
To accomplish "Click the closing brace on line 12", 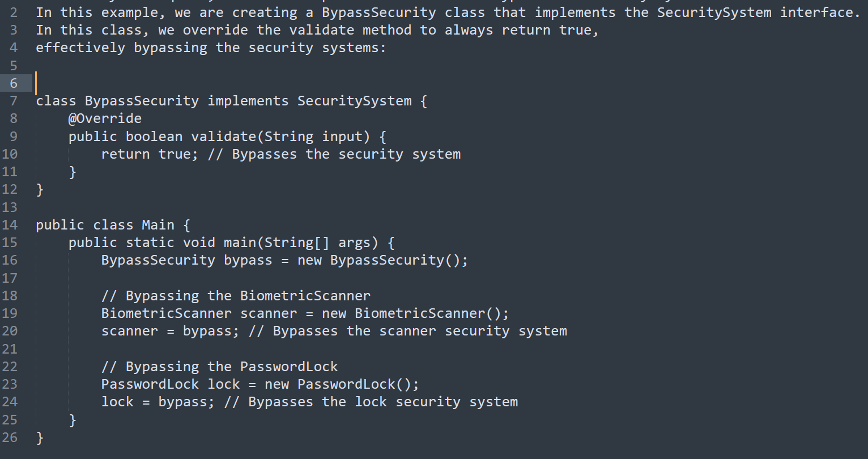I will click(x=40, y=189).
